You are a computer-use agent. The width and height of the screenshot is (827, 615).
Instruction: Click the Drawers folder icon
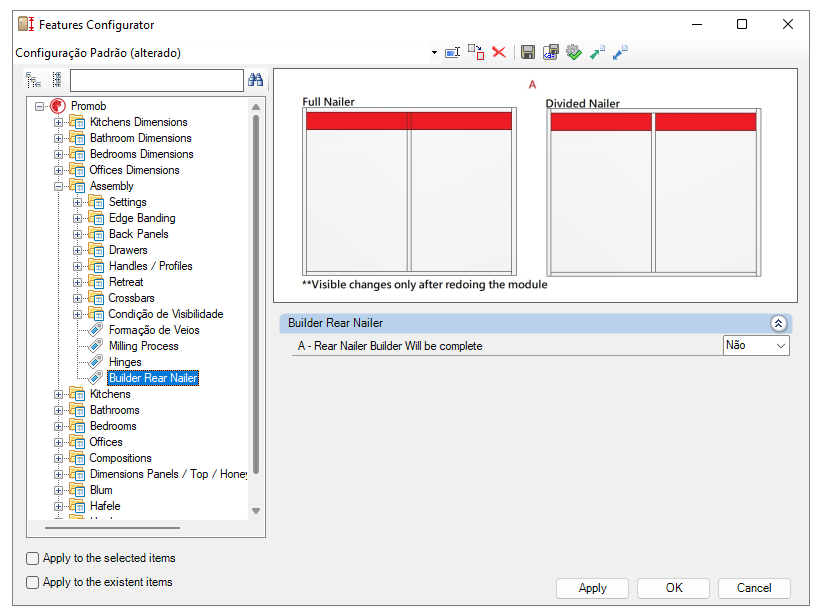click(96, 250)
